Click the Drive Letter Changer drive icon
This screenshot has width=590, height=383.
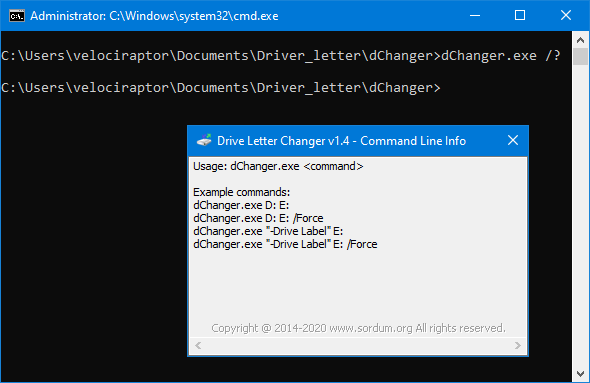pyautogui.click(x=204, y=140)
